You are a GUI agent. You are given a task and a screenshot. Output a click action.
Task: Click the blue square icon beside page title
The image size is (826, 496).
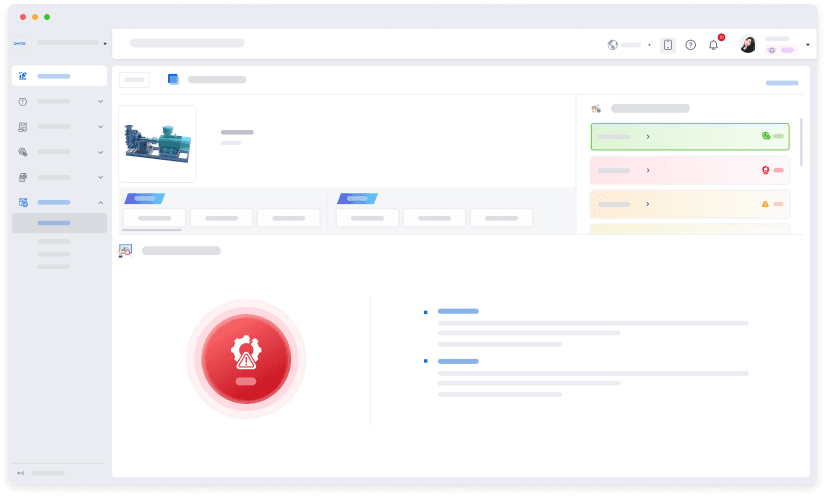tap(173, 79)
